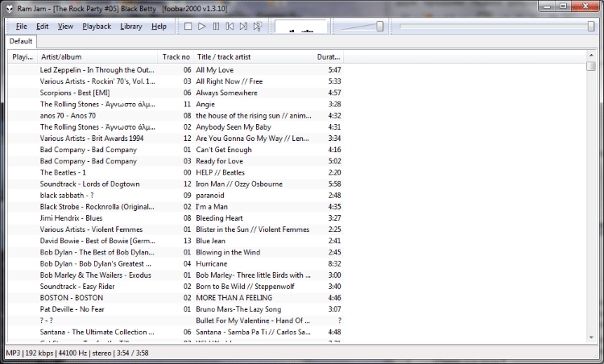Select Iron Man // Ozzy Osbourne
Image resolution: width=604 pixels, height=364 pixels.
point(239,184)
